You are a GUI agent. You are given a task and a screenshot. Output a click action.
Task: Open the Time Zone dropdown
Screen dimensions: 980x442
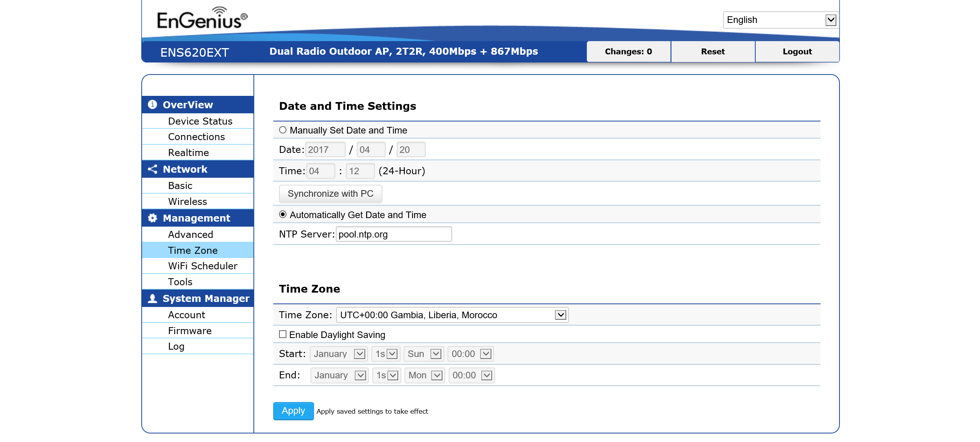point(452,315)
